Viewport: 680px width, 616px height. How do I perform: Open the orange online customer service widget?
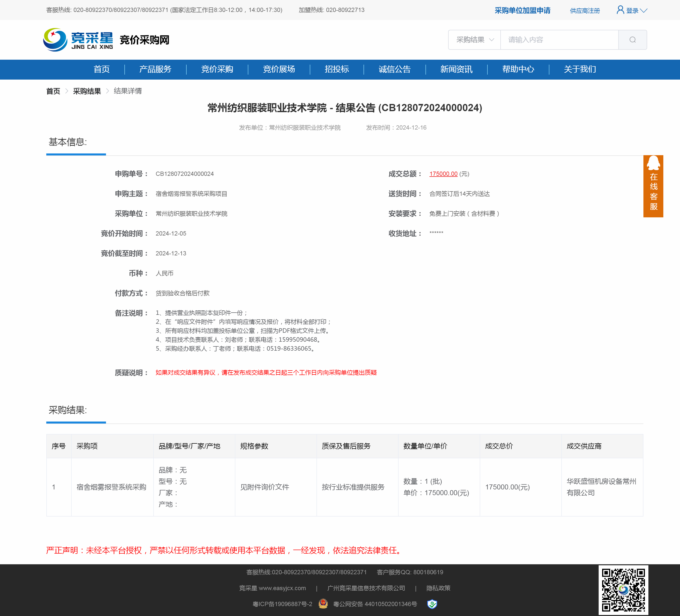click(x=653, y=186)
